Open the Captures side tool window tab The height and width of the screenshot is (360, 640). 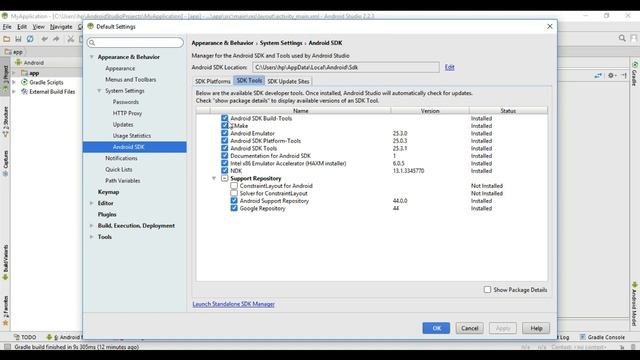pyautogui.click(x=5, y=163)
